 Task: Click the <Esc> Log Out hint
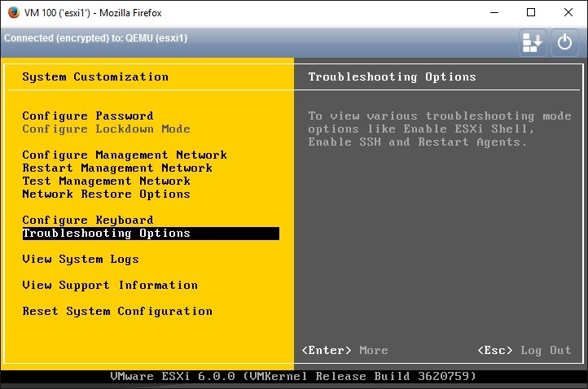(524, 350)
